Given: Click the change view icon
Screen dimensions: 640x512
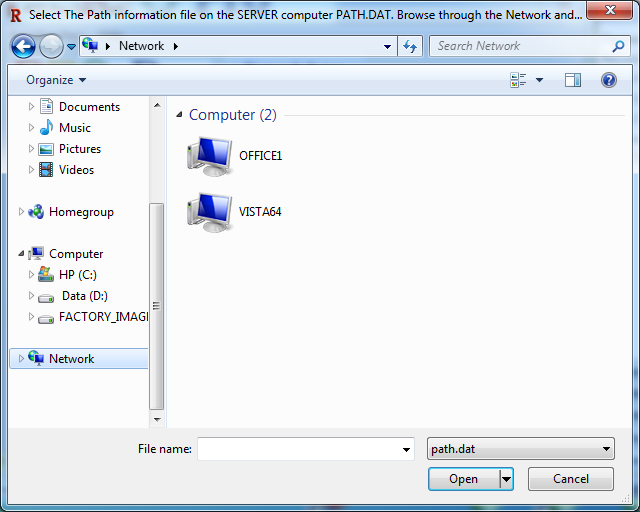Looking at the screenshot, I should point(518,80).
